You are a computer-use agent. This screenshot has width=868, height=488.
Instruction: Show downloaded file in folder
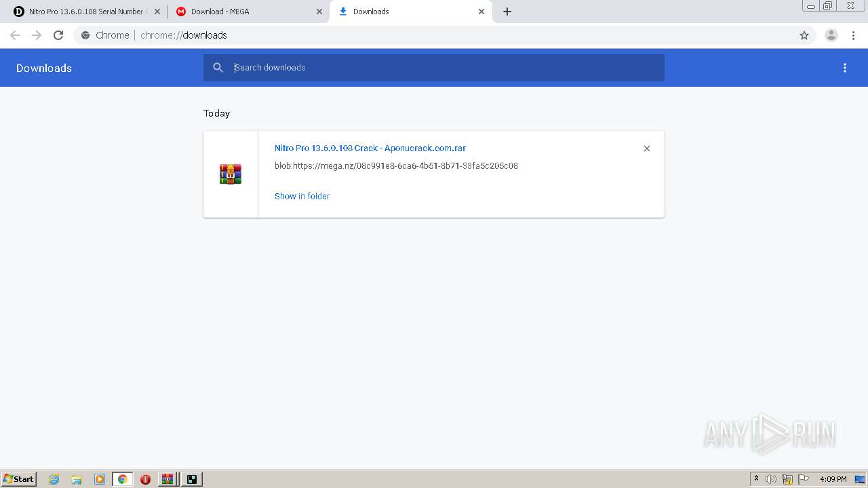pyautogui.click(x=302, y=196)
